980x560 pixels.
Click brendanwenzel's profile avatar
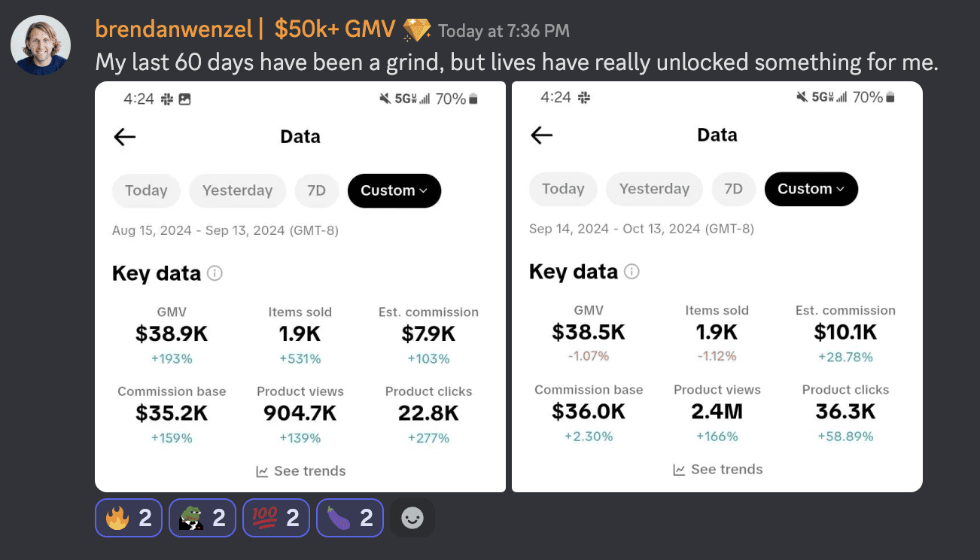[x=41, y=44]
